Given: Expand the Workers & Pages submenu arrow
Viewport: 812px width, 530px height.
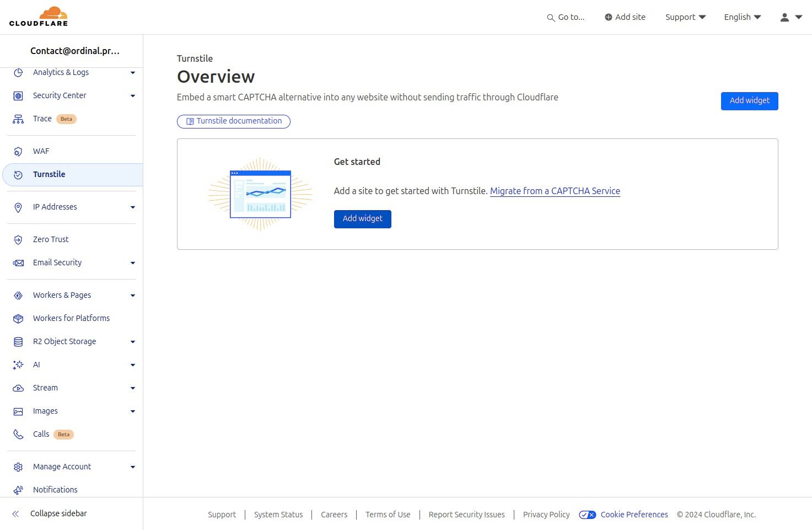Looking at the screenshot, I should coord(133,296).
